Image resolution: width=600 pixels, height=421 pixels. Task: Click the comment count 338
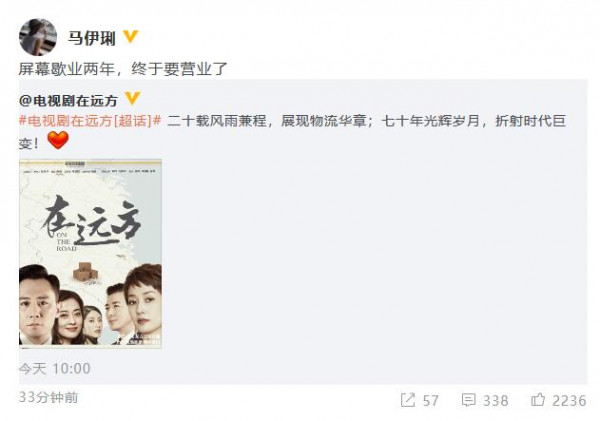[496, 401]
